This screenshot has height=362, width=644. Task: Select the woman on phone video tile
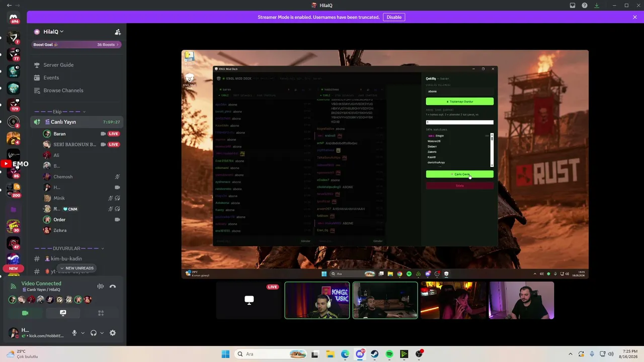pyautogui.click(x=453, y=300)
